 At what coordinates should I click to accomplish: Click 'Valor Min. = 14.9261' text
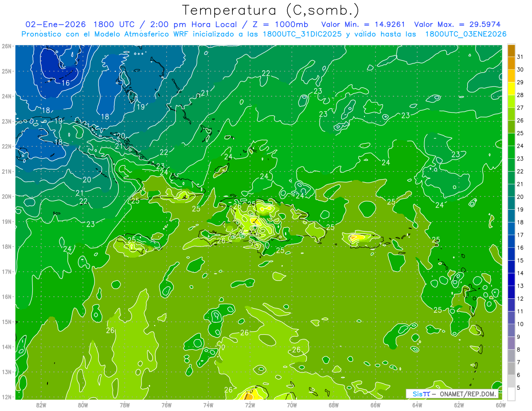click(364, 24)
